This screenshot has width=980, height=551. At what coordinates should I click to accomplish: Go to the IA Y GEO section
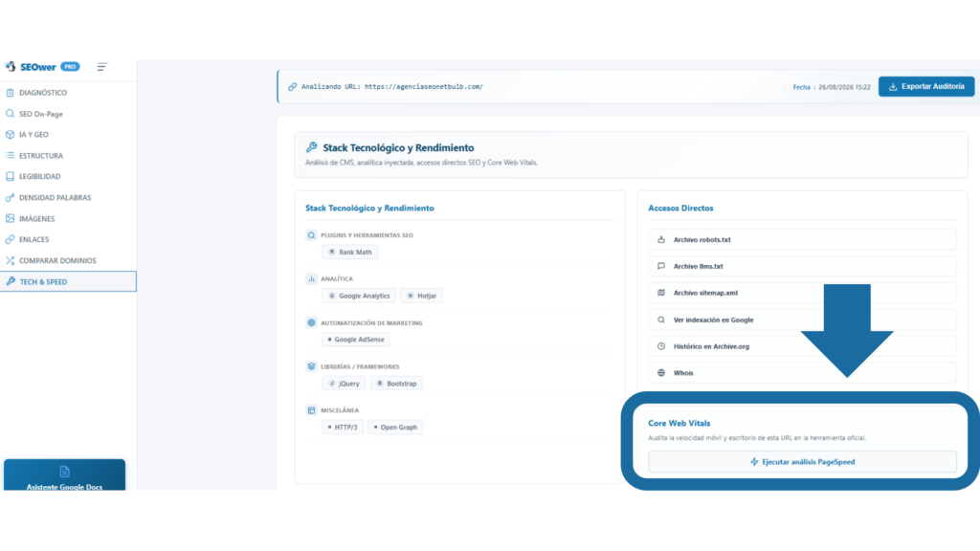click(x=68, y=134)
